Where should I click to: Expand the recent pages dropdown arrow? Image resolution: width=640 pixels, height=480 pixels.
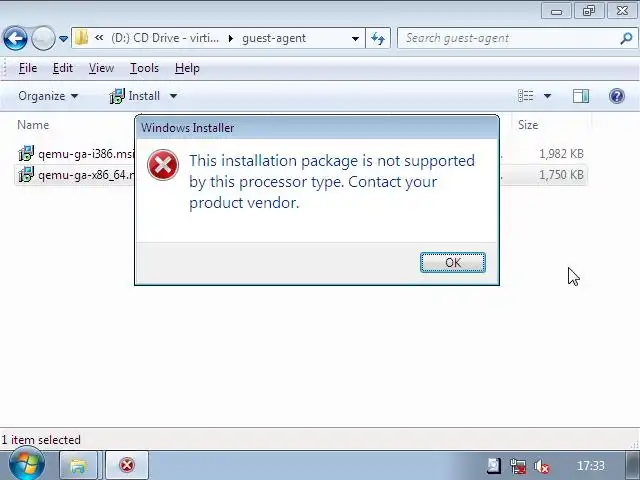click(x=63, y=39)
